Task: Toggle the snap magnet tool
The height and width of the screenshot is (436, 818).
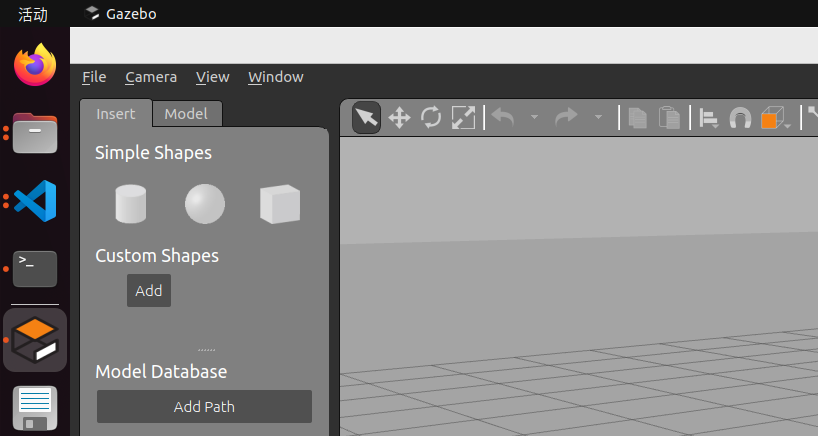Action: pyautogui.click(x=740, y=118)
